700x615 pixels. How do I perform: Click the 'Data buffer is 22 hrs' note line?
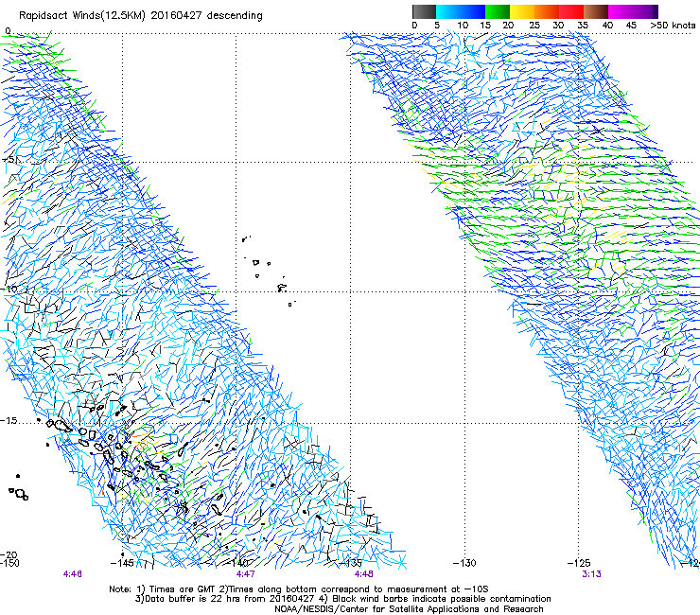point(342,599)
